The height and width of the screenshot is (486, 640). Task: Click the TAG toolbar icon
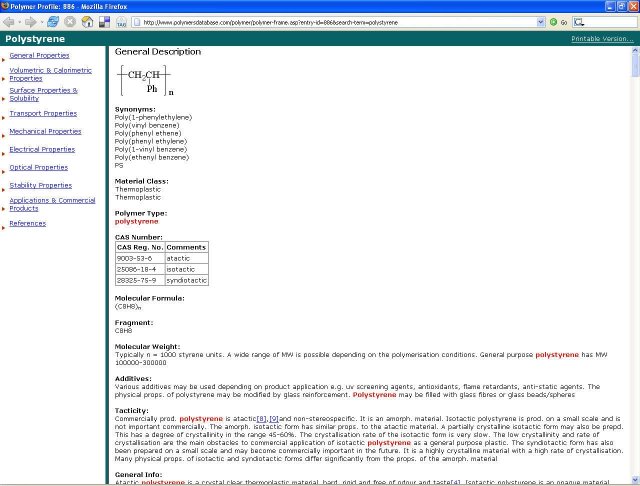121,22
